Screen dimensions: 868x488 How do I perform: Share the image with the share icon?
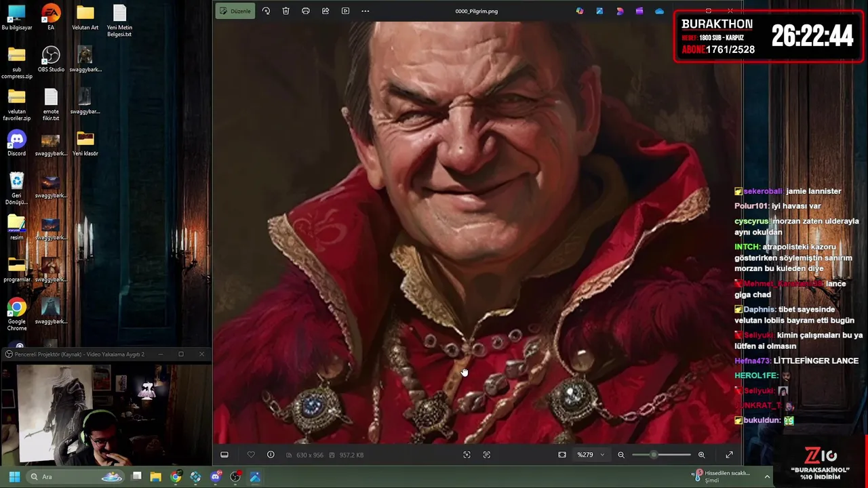pos(325,11)
